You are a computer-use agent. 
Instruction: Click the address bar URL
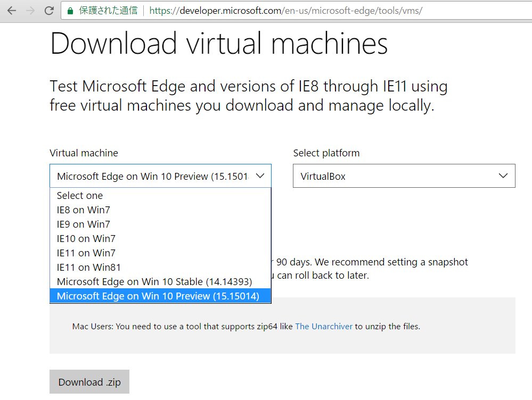285,11
